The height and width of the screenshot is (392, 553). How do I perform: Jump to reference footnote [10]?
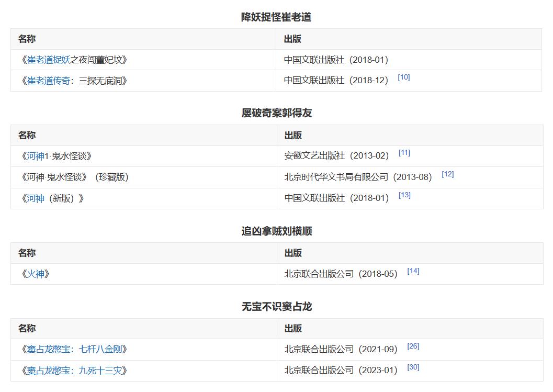403,77
